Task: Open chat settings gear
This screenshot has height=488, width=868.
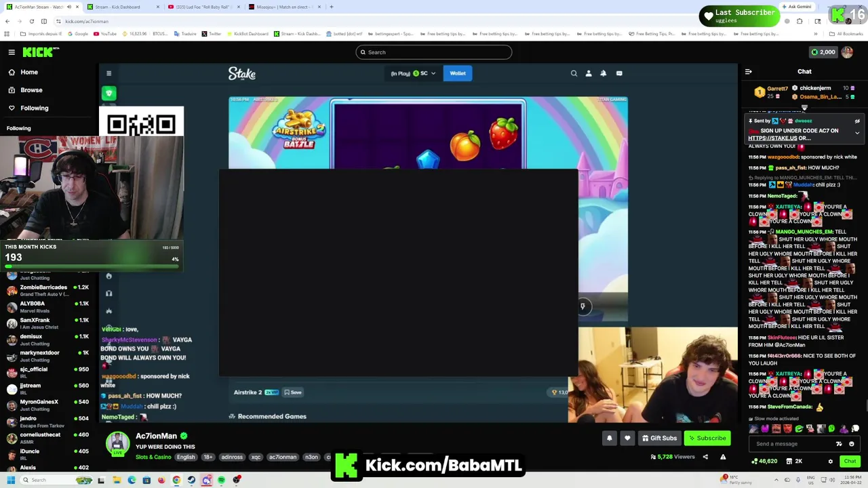Action: (x=830, y=462)
